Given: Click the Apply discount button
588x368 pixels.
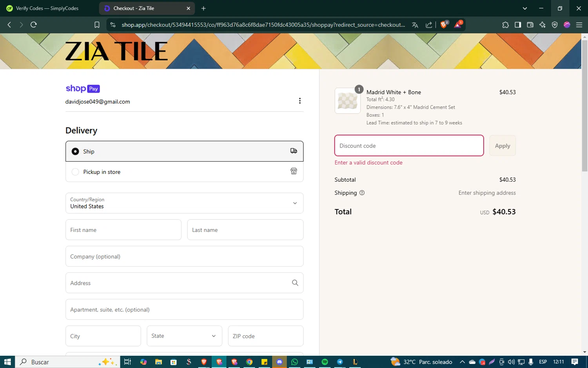Looking at the screenshot, I should tap(503, 146).
